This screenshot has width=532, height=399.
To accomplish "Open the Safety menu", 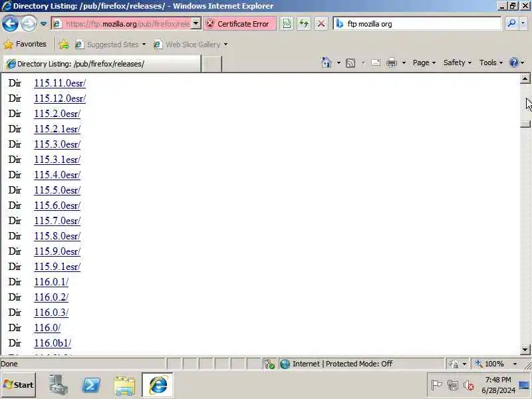I will pos(458,63).
